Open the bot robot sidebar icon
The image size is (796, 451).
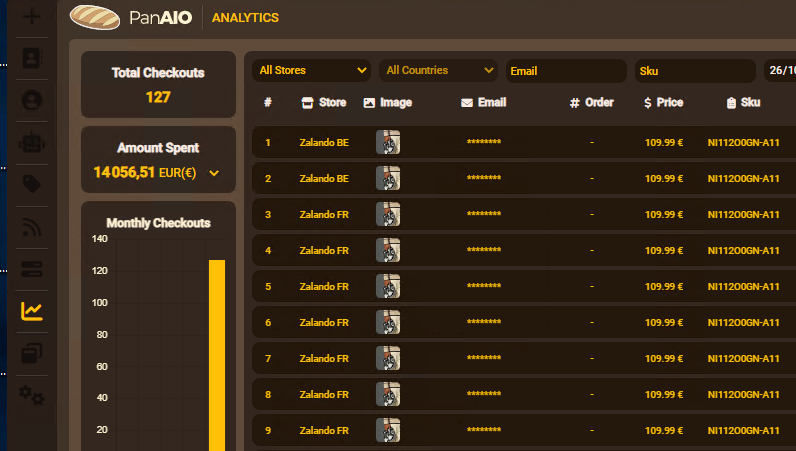pyautogui.click(x=32, y=143)
